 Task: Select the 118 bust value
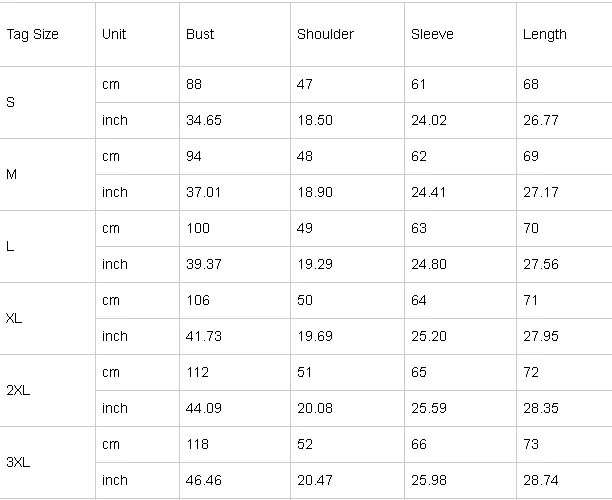(x=197, y=444)
